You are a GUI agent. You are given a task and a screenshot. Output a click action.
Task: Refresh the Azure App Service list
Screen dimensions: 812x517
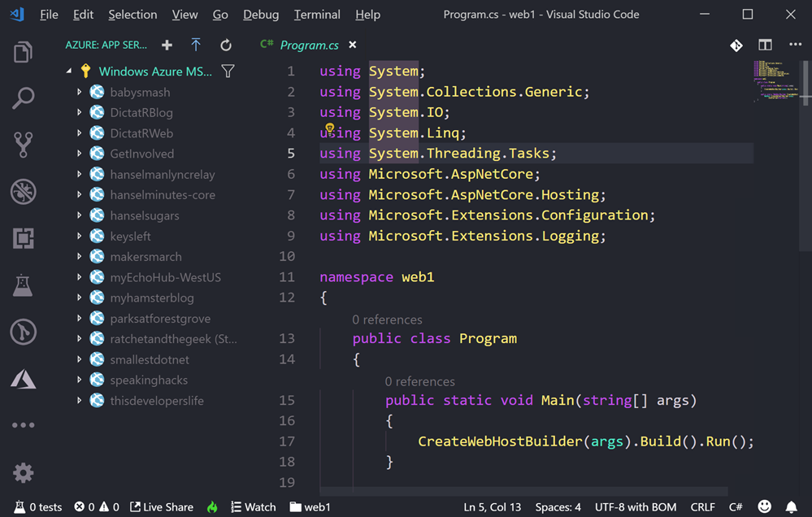coord(226,45)
